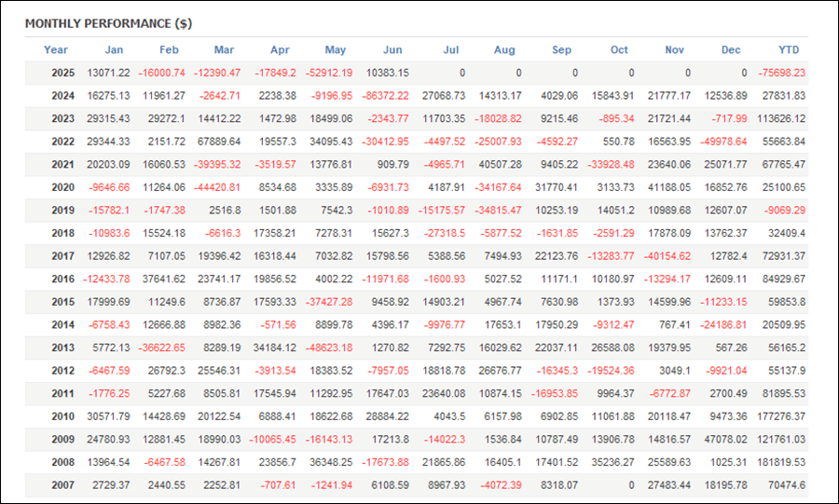Select the Jun column header
Image resolution: width=839 pixels, height=504 pixels.
[x=392, y=49]
